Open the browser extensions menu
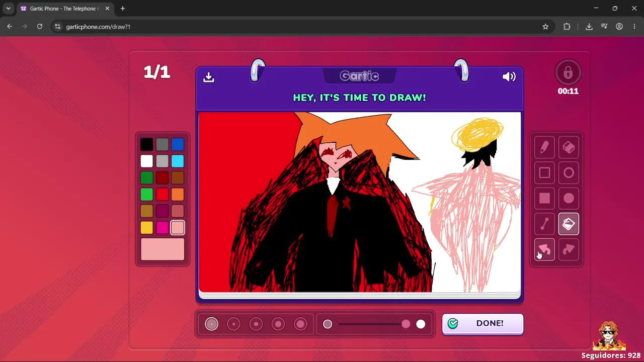 [x=567, y=27]
